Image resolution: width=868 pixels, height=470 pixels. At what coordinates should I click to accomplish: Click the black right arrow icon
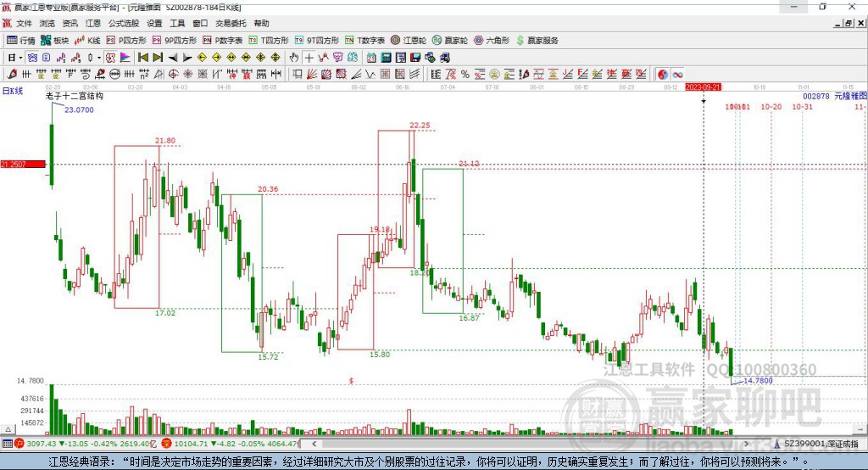[x=187, y=58]
